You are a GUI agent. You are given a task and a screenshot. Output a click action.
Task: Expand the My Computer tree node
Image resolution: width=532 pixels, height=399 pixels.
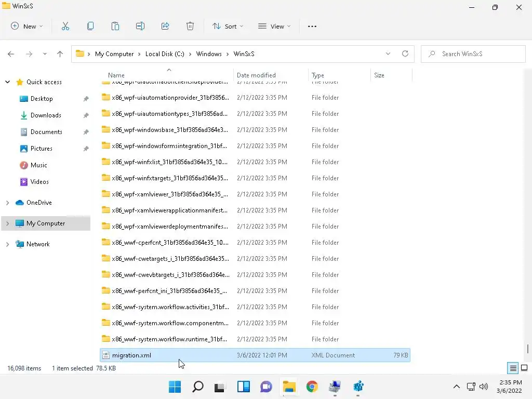pyautogui.click(x=7, y=223)
